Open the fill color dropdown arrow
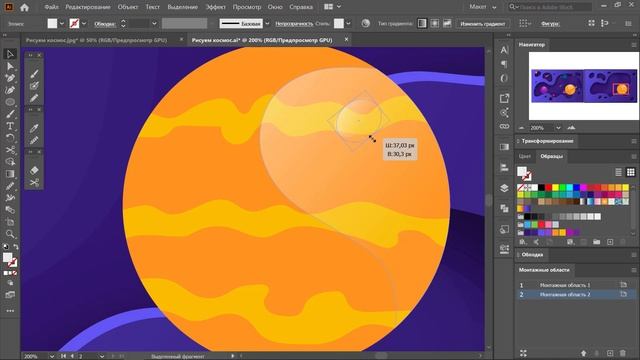This screenshot has height=360, width=640. tap(62, 24)
